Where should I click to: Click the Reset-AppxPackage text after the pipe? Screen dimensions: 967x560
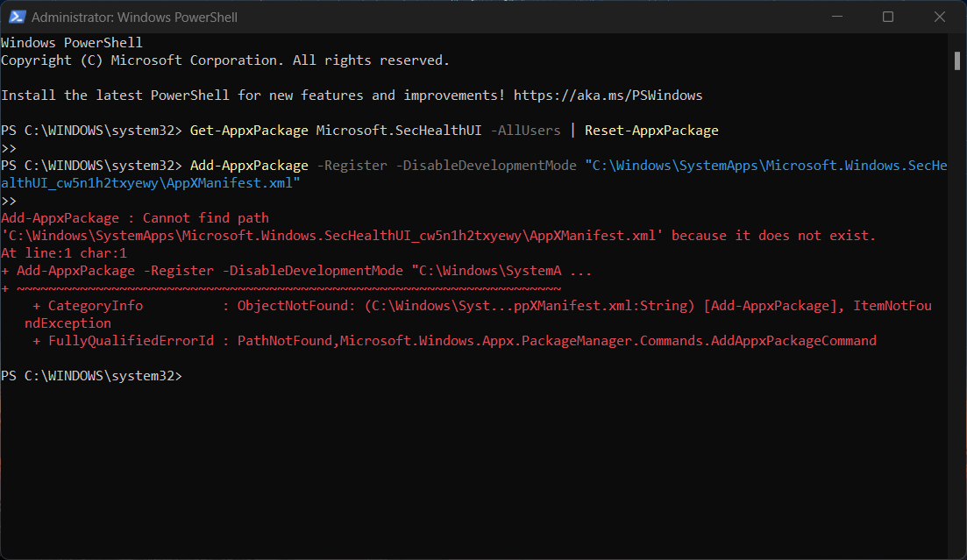652,130
